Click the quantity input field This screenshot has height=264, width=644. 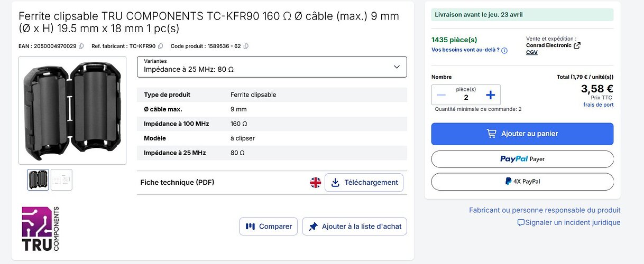(466, 97)
